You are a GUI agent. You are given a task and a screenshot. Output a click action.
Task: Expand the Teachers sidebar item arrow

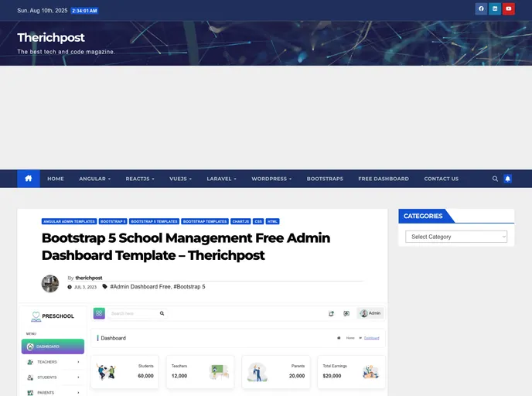click(x=78, y=362)
